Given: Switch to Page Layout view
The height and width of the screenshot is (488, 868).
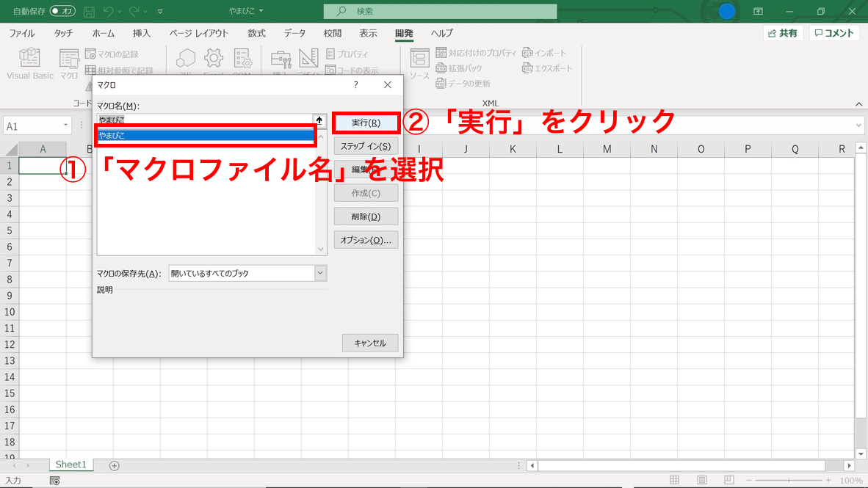Looking at the screenshot, I should 701,480.
